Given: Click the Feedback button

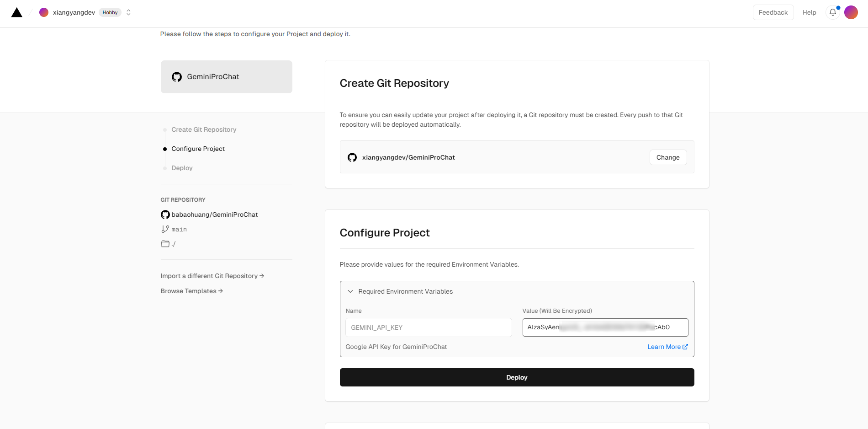Looking at the screenshot, I should (x=773, y=12).
